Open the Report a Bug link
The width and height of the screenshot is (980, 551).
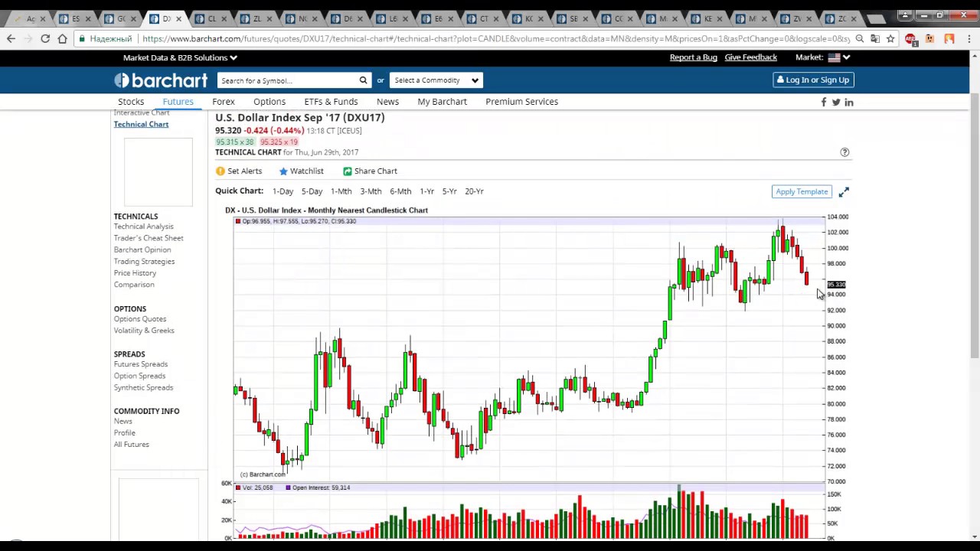coord(693,57)
